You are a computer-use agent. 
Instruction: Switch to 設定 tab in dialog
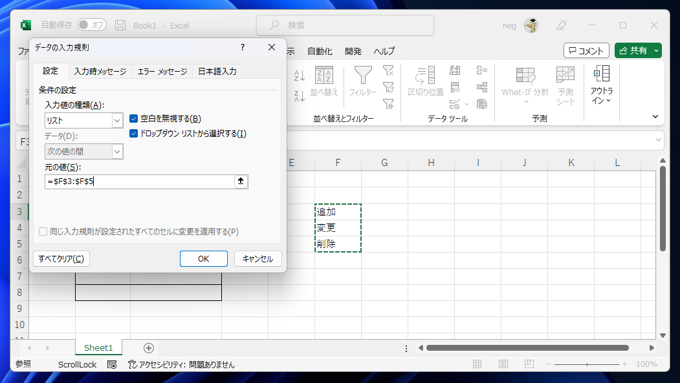pyautogui.click(x=50, y=71)
